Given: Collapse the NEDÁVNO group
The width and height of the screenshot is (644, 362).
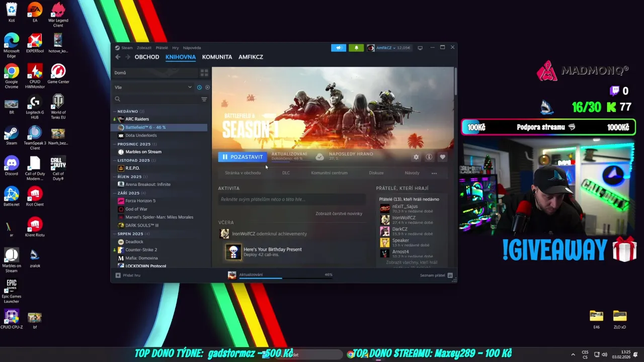Looking at the screenshot, I should pyautogui.click(x=128, y=111).
